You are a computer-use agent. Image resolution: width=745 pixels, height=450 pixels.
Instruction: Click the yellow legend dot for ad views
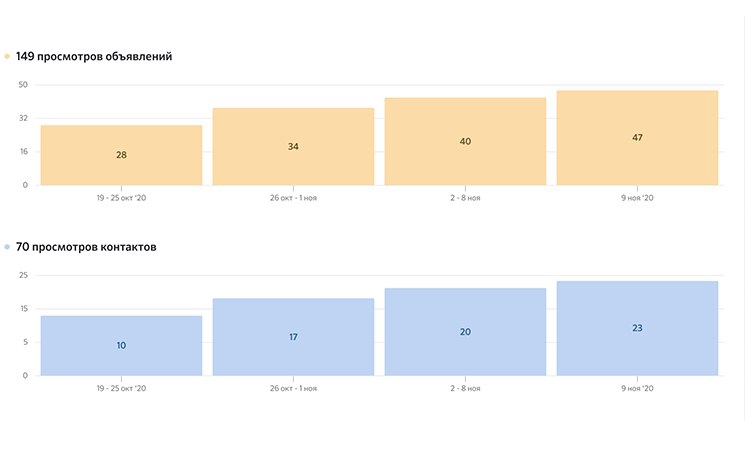(7, 57)
